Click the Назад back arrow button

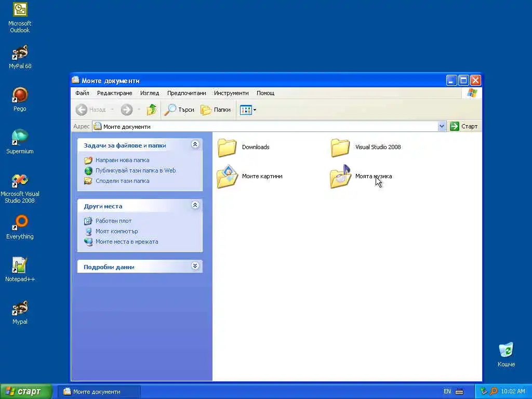[x=90, y=110]
